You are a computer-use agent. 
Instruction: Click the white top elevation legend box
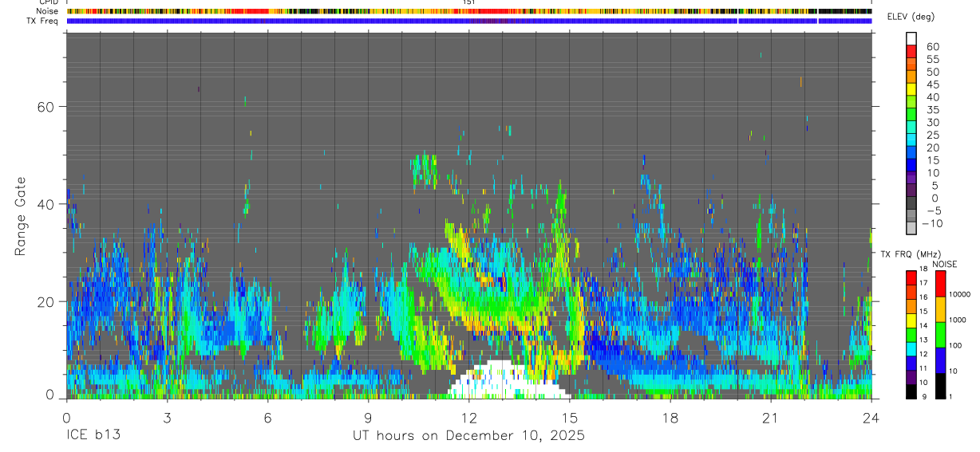(911, 39)
